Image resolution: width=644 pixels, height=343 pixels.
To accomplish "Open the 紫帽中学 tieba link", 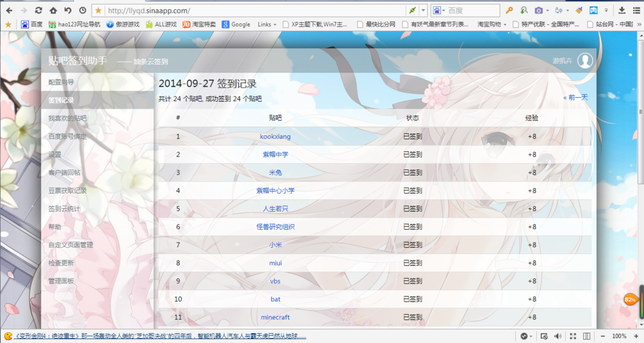I will pos(275,154).
